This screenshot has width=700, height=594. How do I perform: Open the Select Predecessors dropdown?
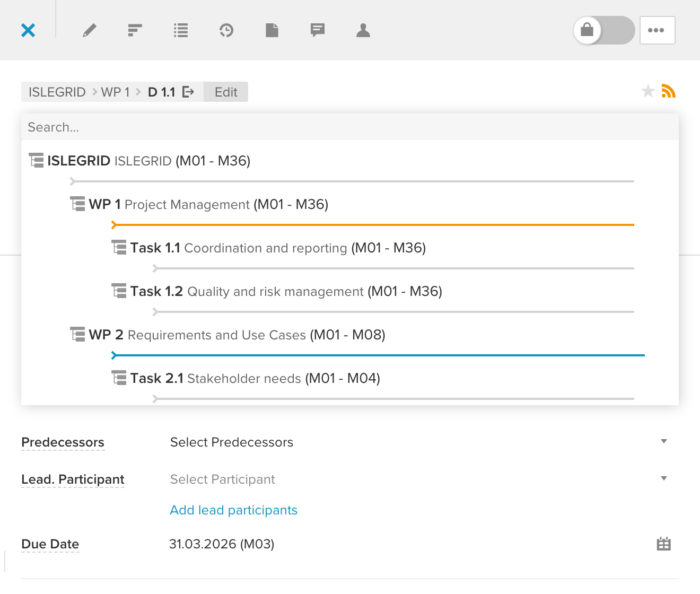[x=419, y=442]
